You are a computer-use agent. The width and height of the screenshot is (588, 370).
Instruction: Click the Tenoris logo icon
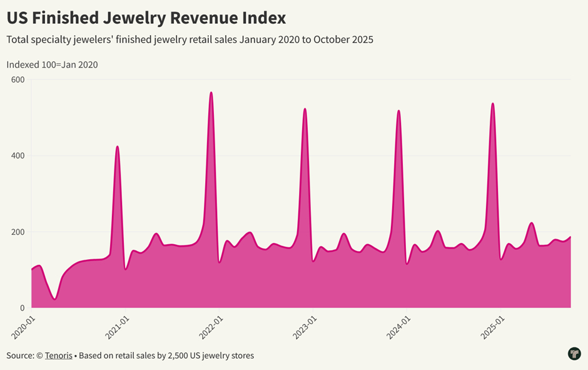pos(574,354)
